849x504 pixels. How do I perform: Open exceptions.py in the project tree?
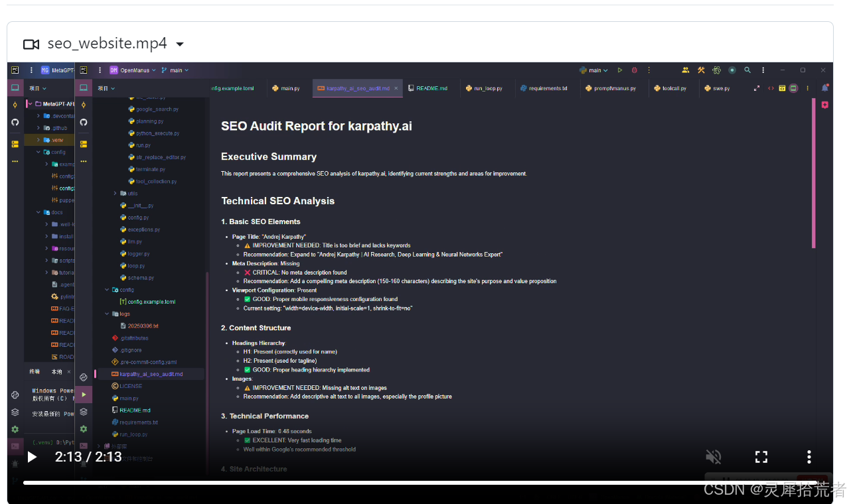tap(140, 230)
